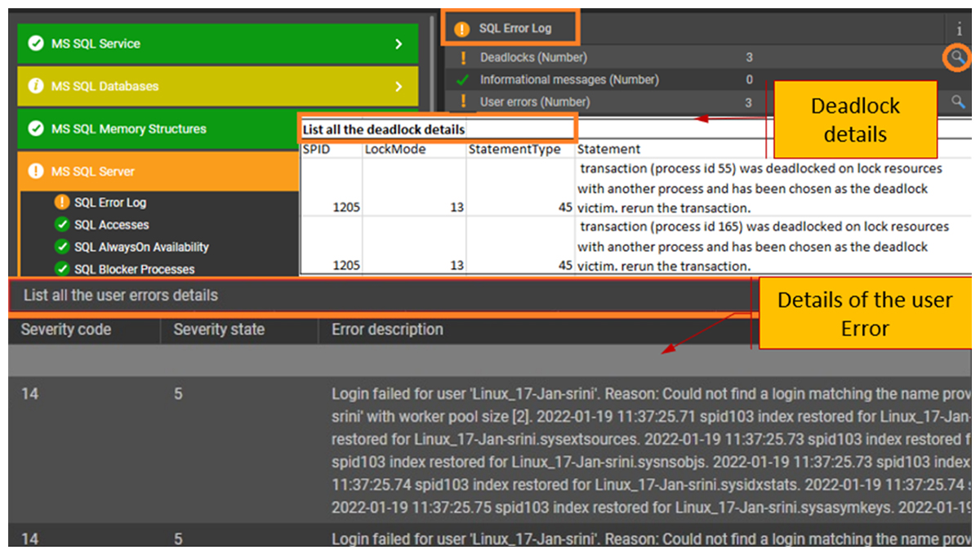Viewport: 980px width, 555px height.
Task: Select the MS SQL Server section
Action: [x=158, y=172]
